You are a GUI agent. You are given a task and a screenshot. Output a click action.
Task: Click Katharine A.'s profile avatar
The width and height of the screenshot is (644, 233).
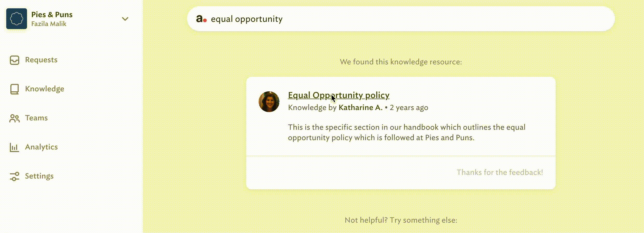[x=269, y=102]
